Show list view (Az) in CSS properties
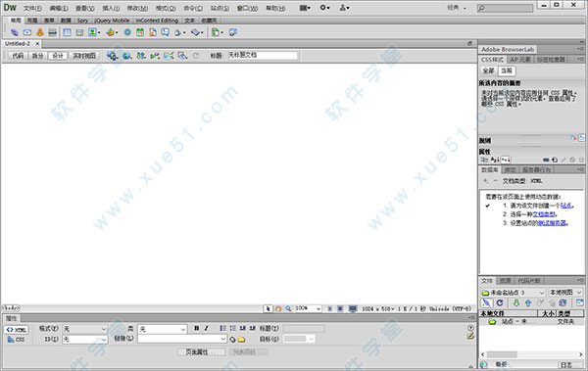 pos(495,160)
